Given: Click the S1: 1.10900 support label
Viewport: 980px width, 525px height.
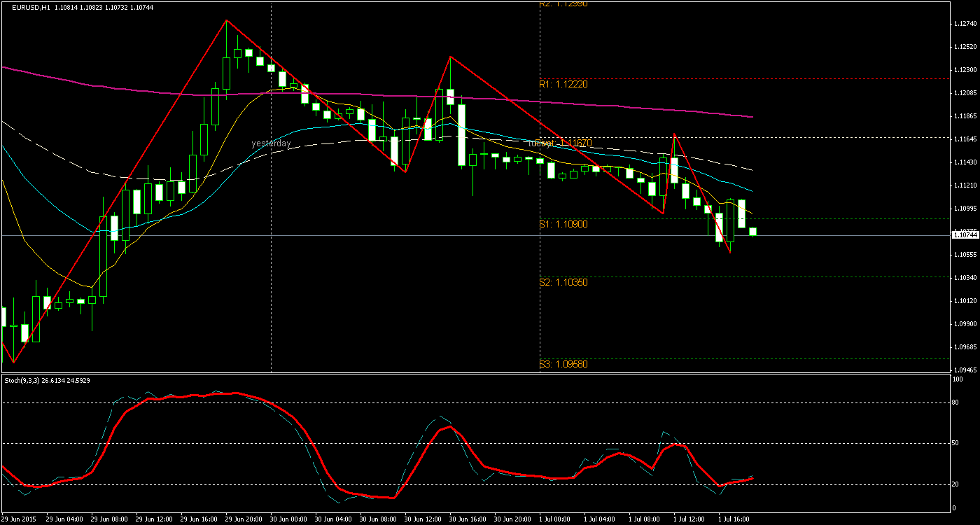Looking at the screenshot, I should pyautogui.click(x=562, y=225).
